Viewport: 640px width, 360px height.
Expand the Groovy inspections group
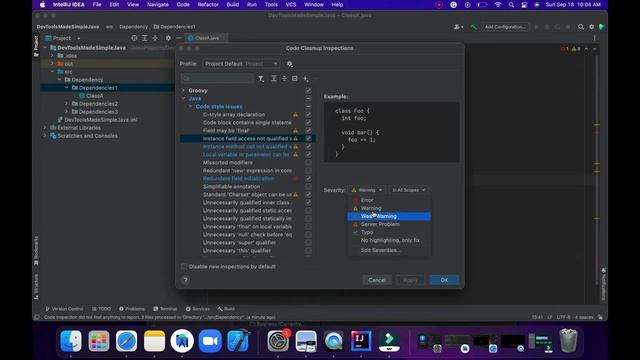pyautogui.click(x=183, y=91)
